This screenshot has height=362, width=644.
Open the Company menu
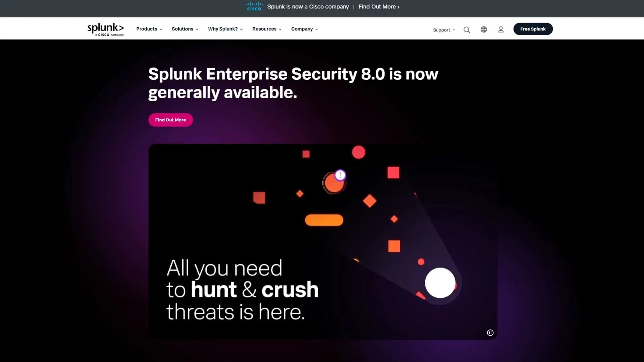click(304, 29)
